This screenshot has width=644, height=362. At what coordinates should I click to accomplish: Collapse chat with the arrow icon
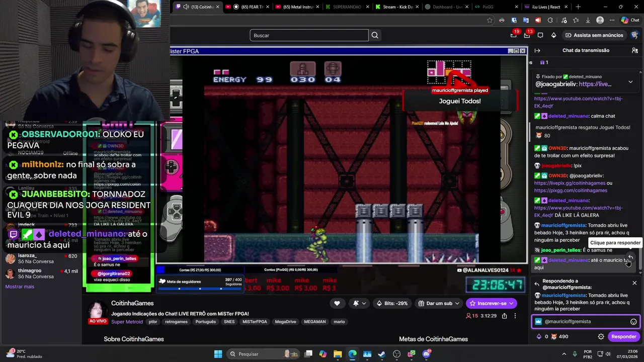tap(537, 50)
